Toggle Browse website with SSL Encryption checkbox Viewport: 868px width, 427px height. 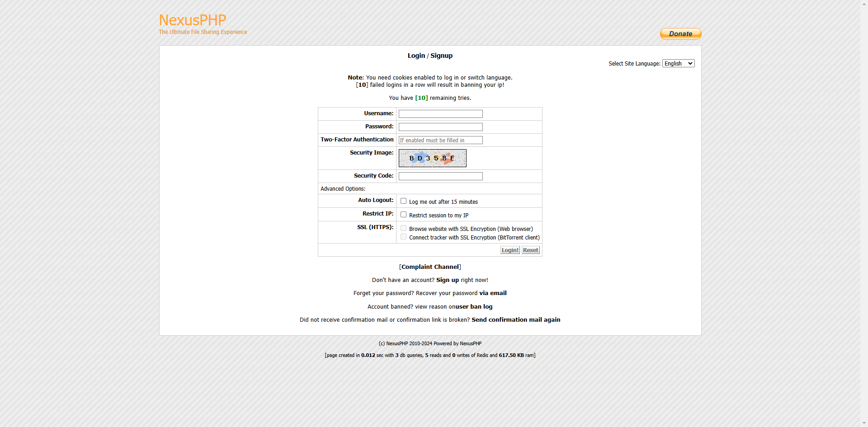403,228
